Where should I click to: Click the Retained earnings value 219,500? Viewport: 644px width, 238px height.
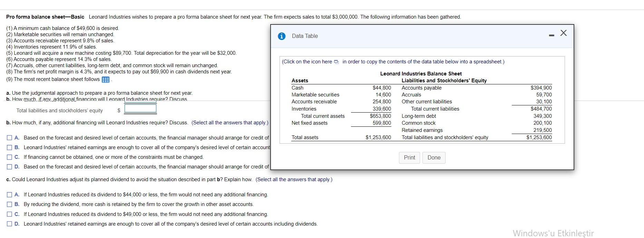[543, 130]
